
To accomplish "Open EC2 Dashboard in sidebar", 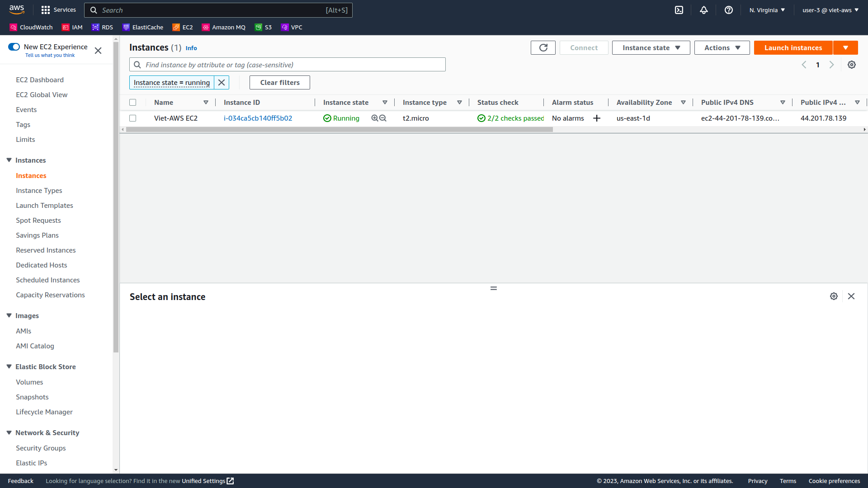I will pos(40,80).
